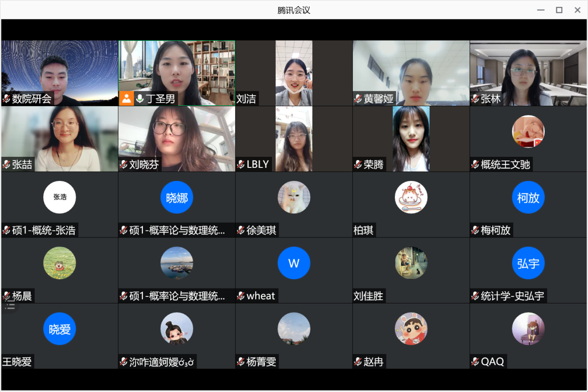Click the white cat avatar of 徐美琪
The height and width of the screenshot is (392, 588).
coord(294,197)
